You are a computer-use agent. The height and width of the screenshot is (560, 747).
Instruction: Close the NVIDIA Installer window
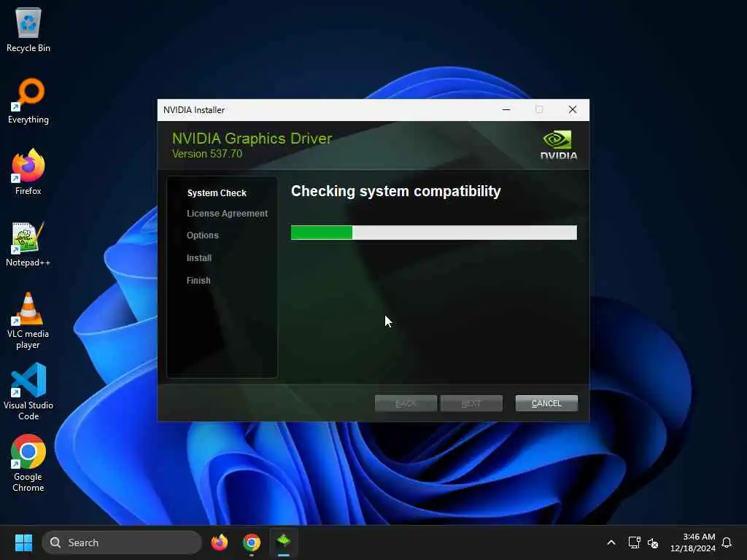click(573, 109)
